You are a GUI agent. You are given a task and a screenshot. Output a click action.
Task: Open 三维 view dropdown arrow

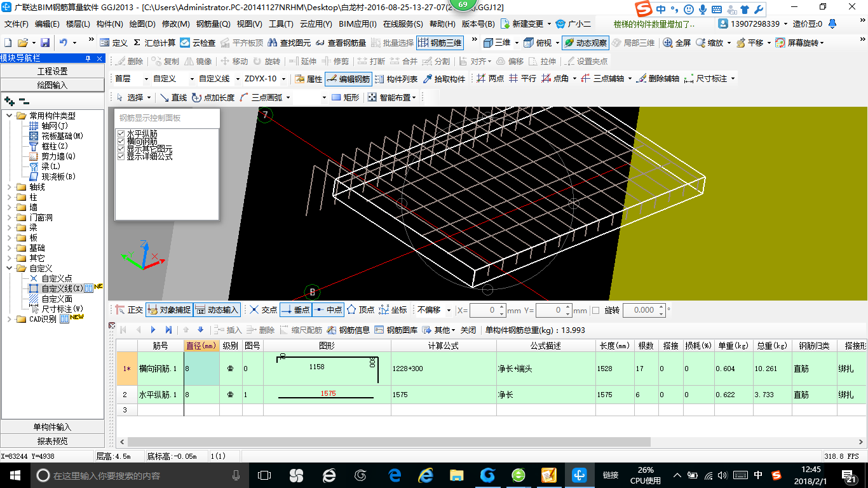click(517, 43)
